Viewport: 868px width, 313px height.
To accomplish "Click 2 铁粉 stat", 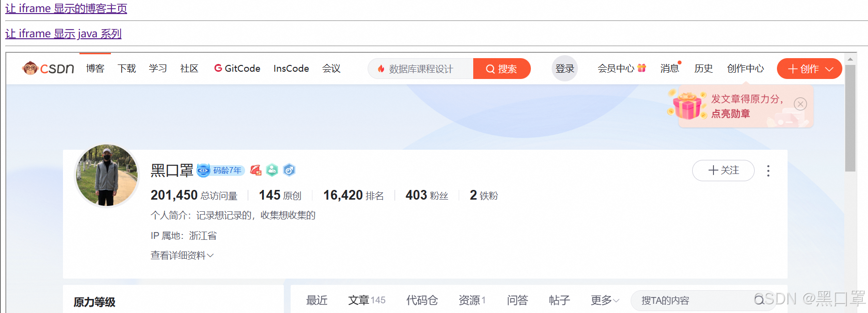I will coord(484,195).
